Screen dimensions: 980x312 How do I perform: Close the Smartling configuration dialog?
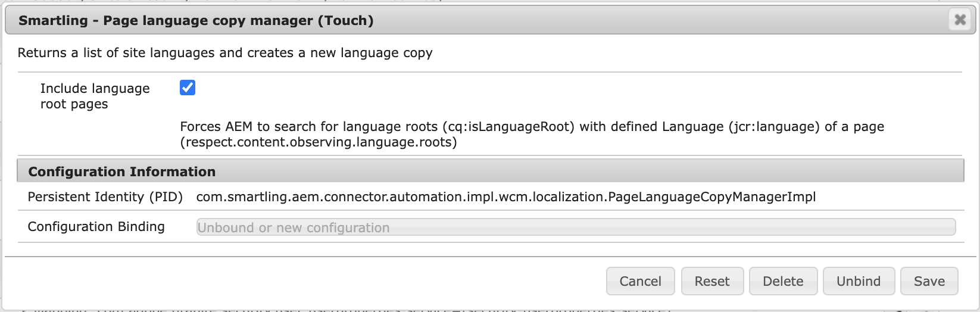(x=960, y=20)
